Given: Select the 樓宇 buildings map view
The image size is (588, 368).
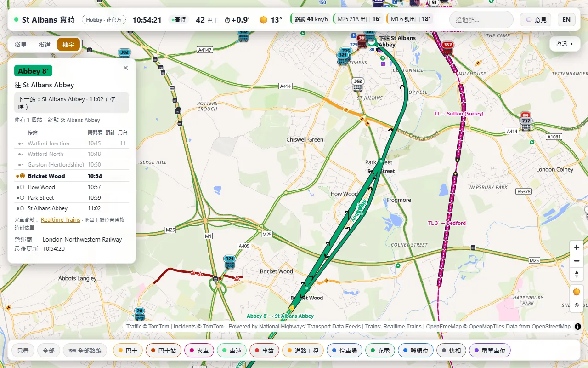Looking at the screenshot, I should [x=68, y=45].
